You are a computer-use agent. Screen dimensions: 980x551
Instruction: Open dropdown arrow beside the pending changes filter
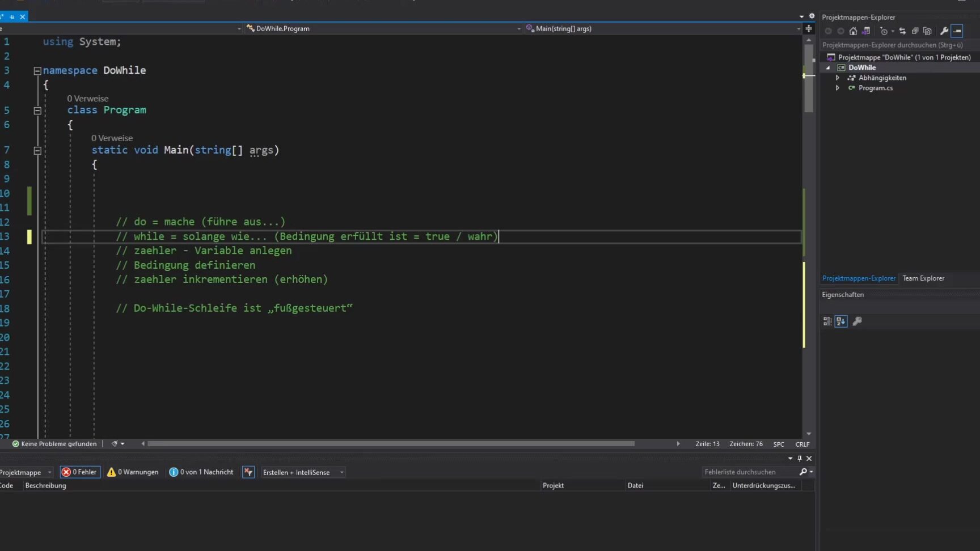pyautogui.click(x=893, y=31)
